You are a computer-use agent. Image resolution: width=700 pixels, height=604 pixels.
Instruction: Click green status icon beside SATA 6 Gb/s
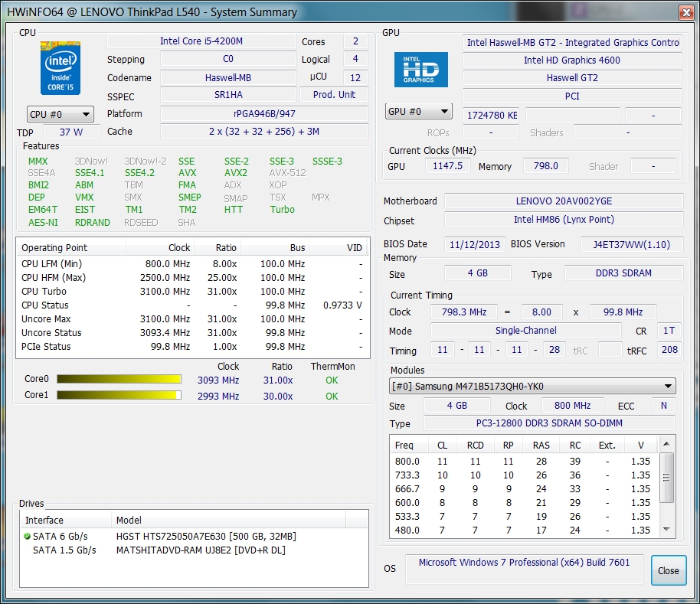(x=27, y=536)
